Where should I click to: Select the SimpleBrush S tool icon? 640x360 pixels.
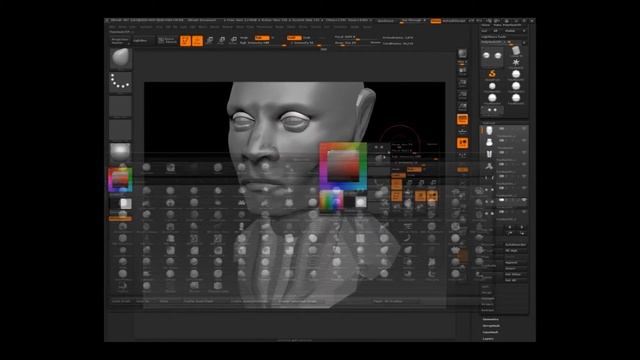coord(492,74)
